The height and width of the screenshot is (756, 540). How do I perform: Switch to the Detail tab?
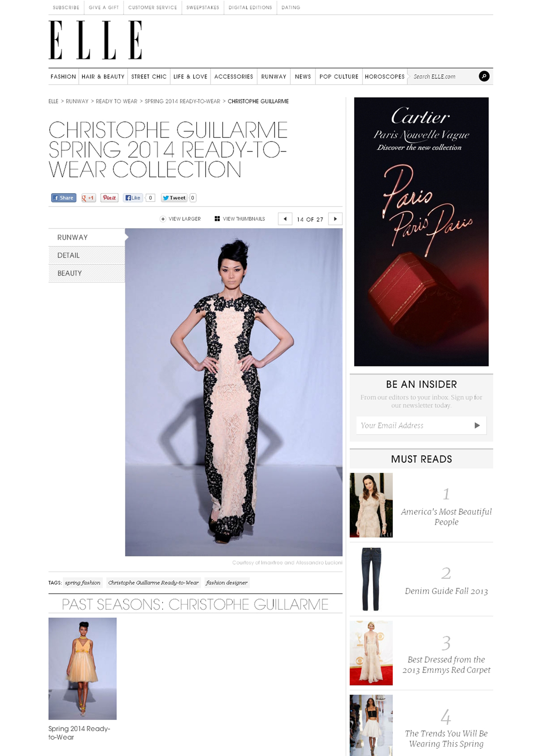pyautogui.click(x=87, y=255)
